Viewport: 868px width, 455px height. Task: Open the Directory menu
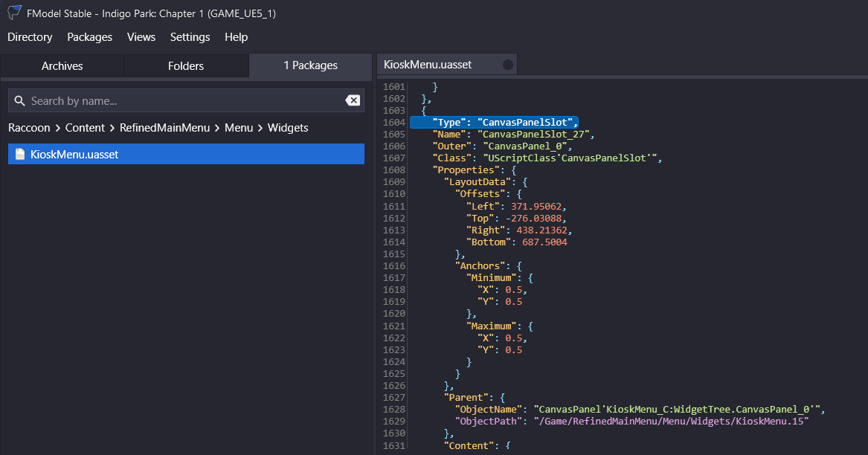pos(30,37)
